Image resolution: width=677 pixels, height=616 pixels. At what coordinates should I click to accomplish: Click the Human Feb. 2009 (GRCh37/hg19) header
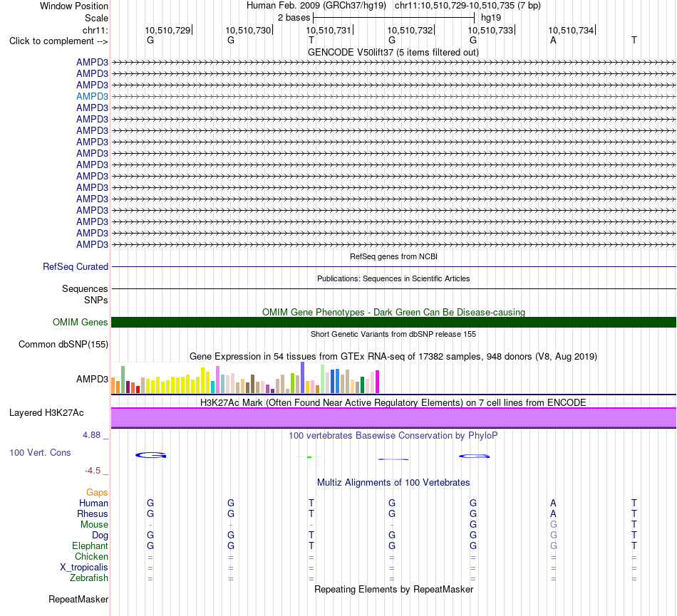pyautogui.click(x=316, y=6)
